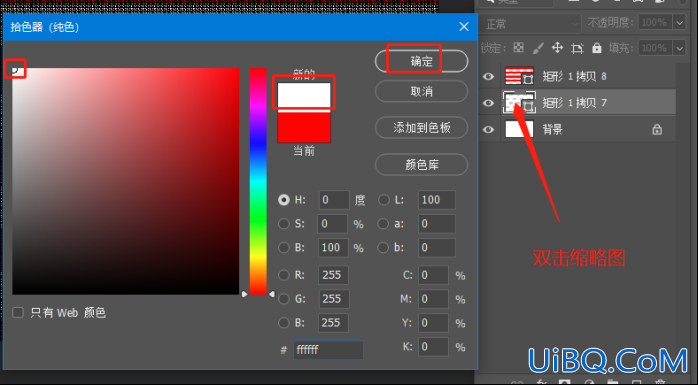
Task: Select the H hue radio button
Action: point(284,200)
